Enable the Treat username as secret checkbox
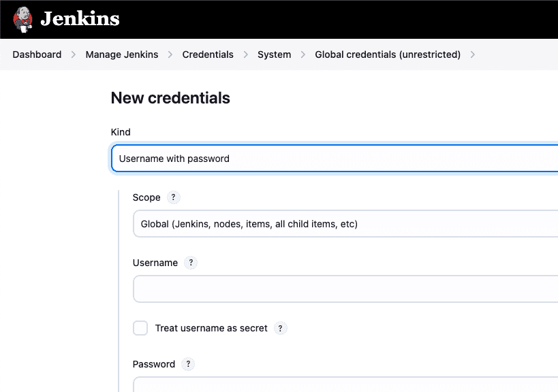Image resolution: width=558 pixels, height=392 pixels. pyautogui.click(x=140, y=328)
